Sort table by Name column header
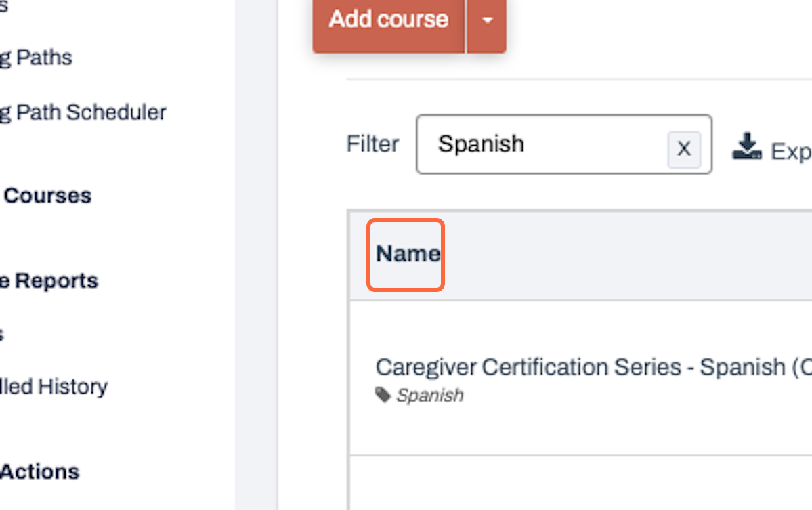 408,254
